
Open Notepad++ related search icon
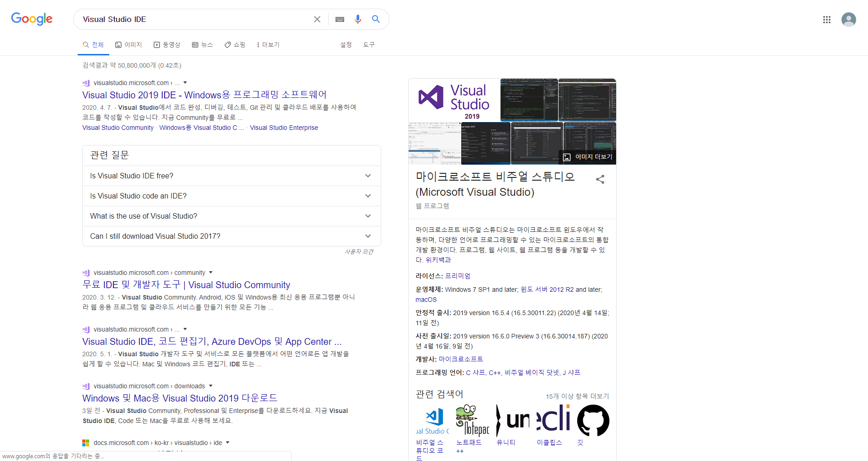coord(473,420)
